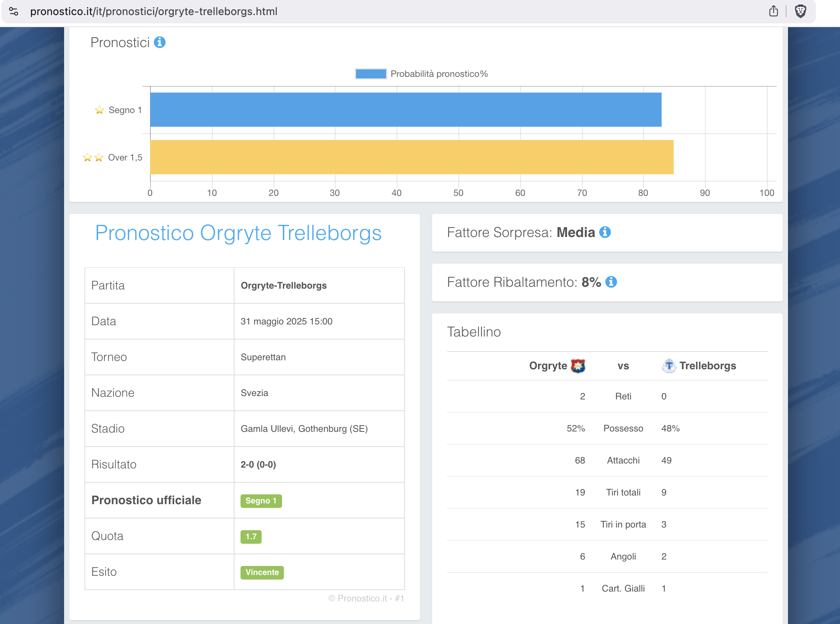
Task: Click info icon beside Fattore Ribaltamento
Action: (611, 282)
